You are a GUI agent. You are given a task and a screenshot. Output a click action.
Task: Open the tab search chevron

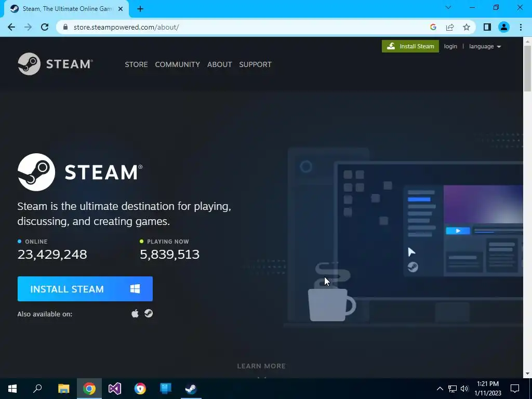pos(448,7)
